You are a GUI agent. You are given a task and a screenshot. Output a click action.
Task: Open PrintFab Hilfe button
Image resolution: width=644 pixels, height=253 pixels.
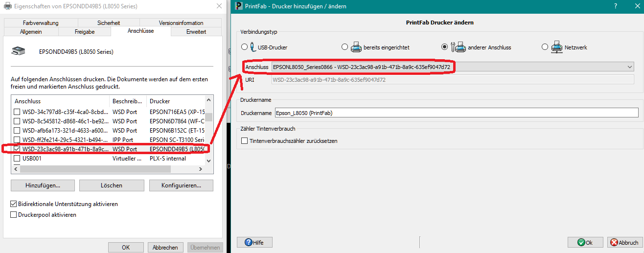pos(254,242)
